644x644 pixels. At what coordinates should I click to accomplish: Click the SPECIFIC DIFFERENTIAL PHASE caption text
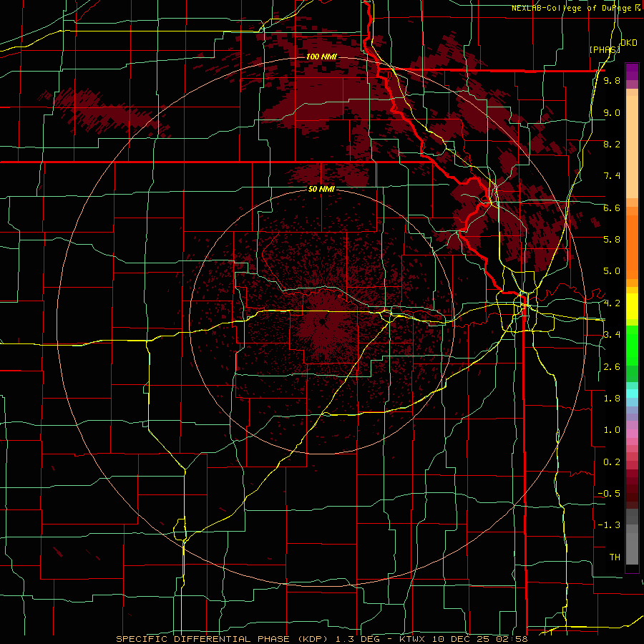pos(203,639)
